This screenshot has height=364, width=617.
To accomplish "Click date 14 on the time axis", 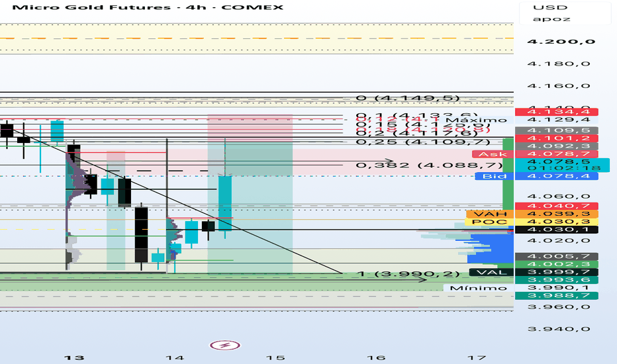I will pyautogui.click(x=175, y=357).
